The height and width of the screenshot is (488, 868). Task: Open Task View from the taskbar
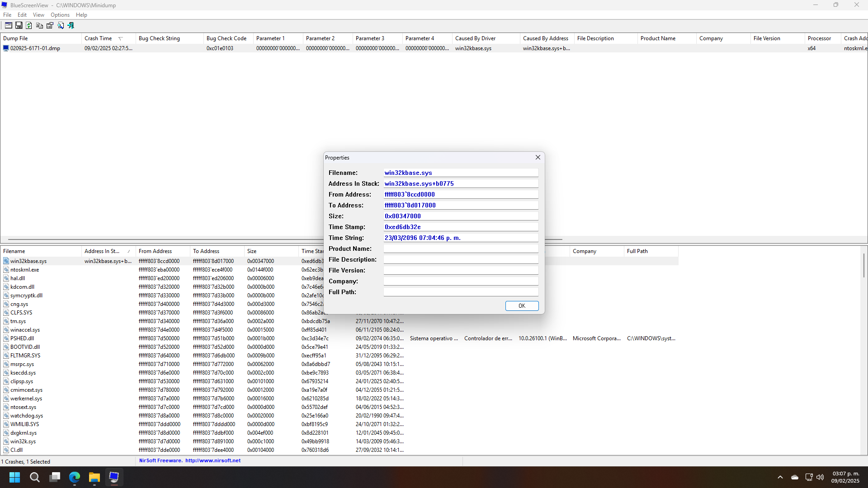55,477
